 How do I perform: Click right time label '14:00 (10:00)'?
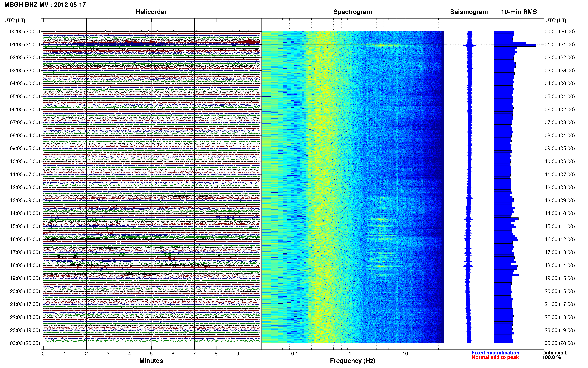pos(560,213)
